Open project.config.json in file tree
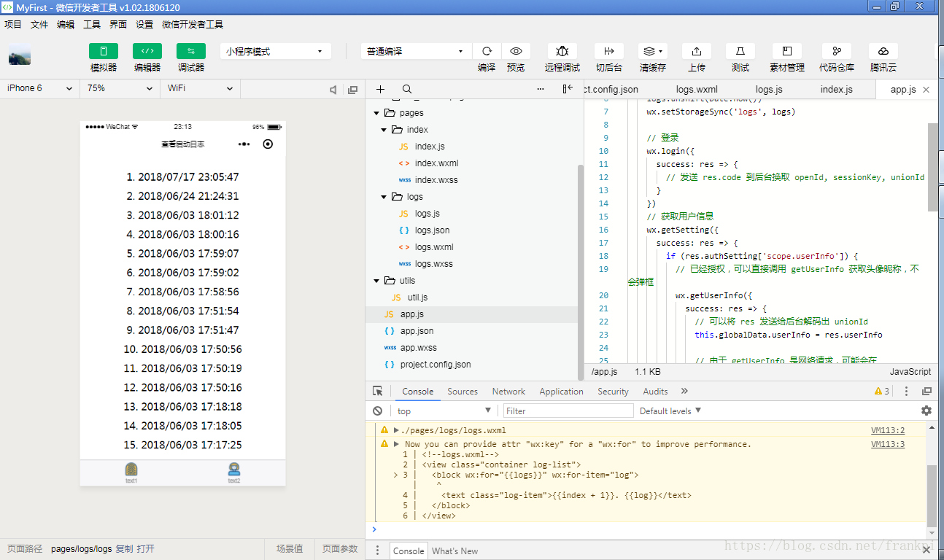This screenshot has height=560, width=944. pyautogui.click(x=436, y=365)
